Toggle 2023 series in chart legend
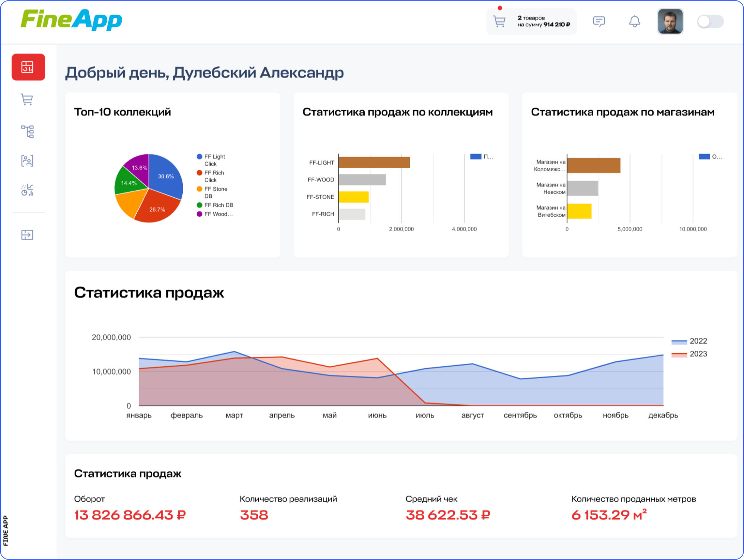Image resolution: width=744 pixels, height=560 pixels. (x=689, y=354)
